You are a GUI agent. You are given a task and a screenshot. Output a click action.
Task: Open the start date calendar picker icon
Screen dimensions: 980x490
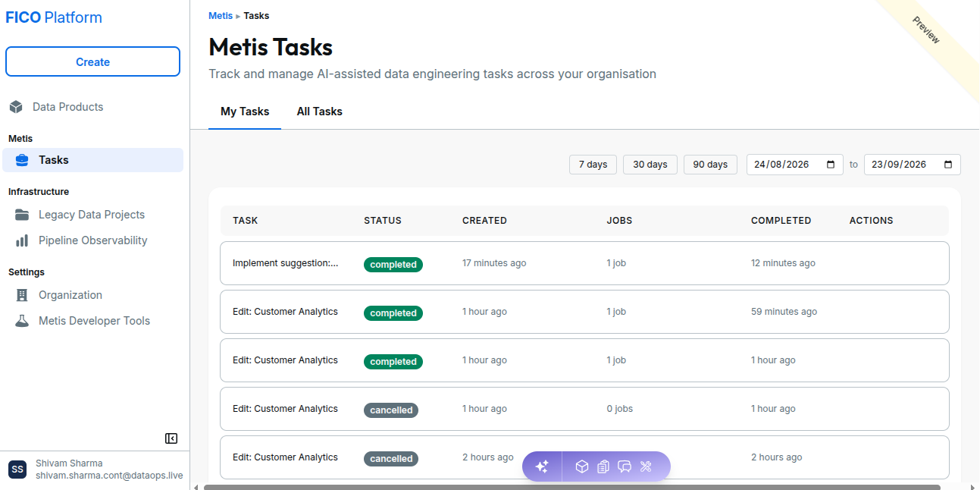[831, 165]
